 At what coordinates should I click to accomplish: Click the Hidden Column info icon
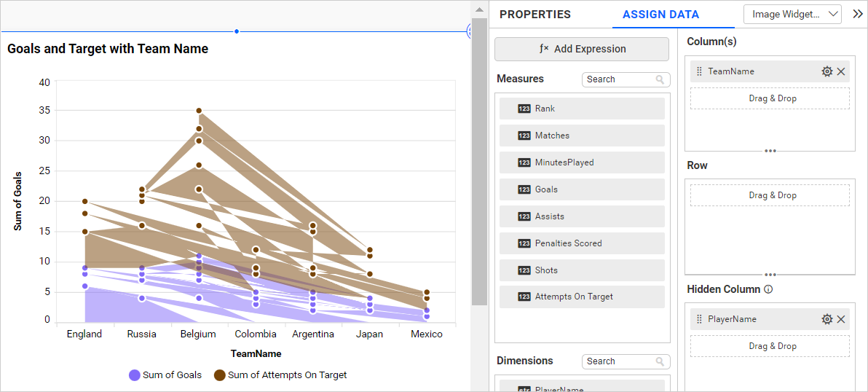click(768, 289)
